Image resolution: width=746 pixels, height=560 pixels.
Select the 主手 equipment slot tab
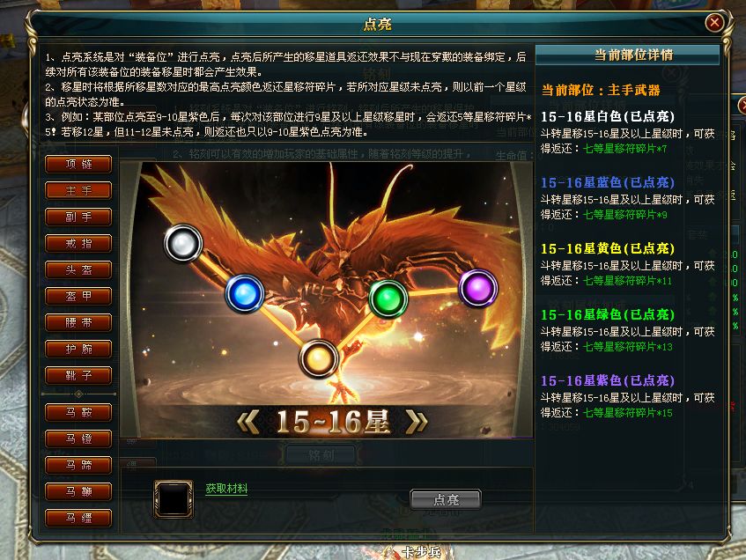(x=78, y=191)
